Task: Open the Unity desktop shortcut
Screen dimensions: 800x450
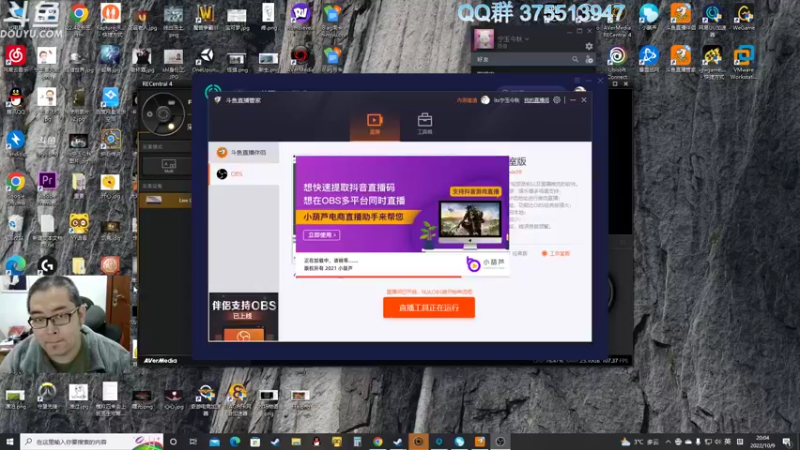Action: pos(206,60)
